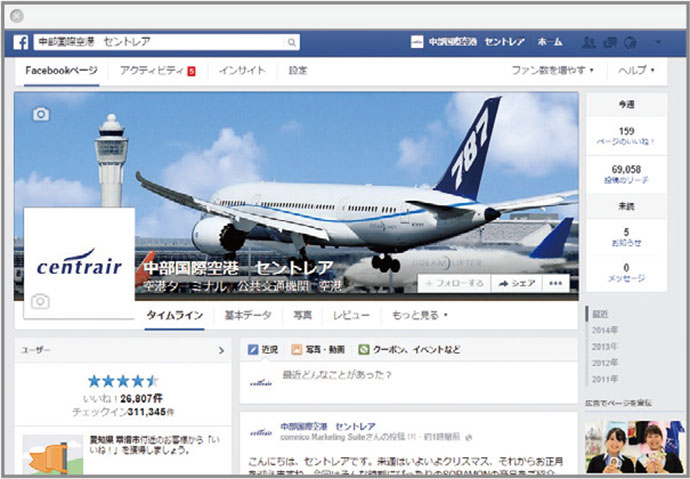Click the フォローする button
The width and height of the screenshot is (690, 479).
[x=454, y=284]
